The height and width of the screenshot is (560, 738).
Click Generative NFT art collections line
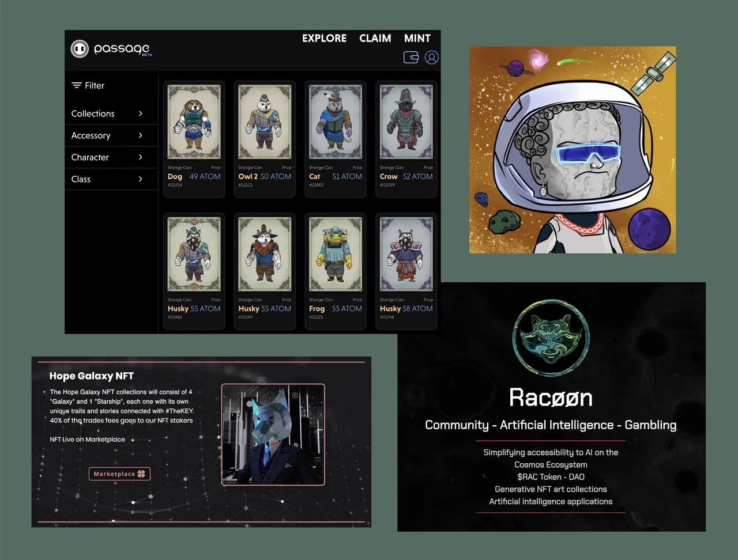(x=551, y=489)
